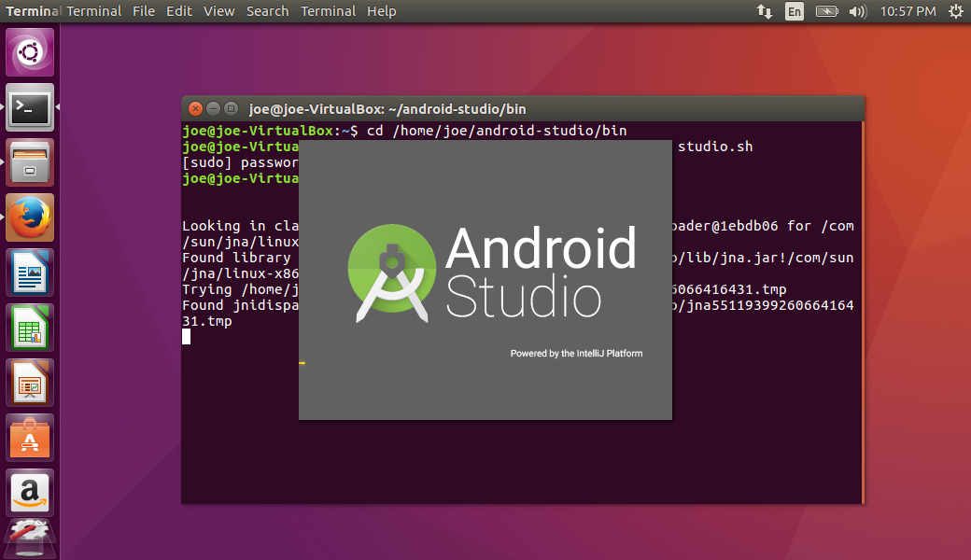Open the Ubuntu Dash search launcher
Viewport: 971px width, 560px height.
click(x=30, y=52)
